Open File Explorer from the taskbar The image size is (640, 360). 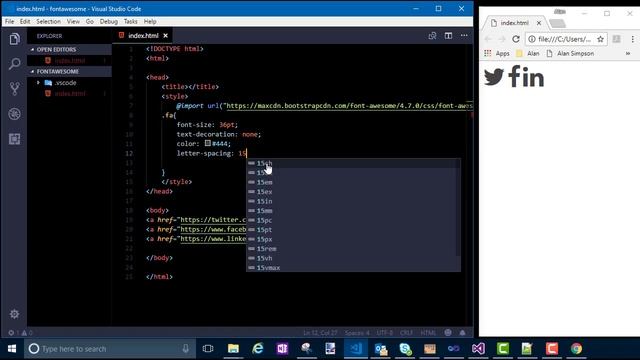tap(233, 349)
